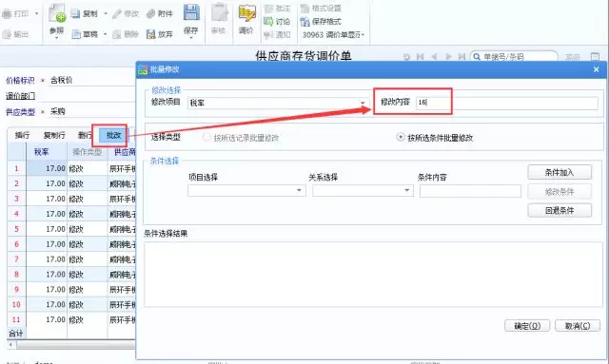Expand the 复制 dropdown arrow
Viewport: 609px width, 364px height.
pyautogui.click(x=106, y=14)
